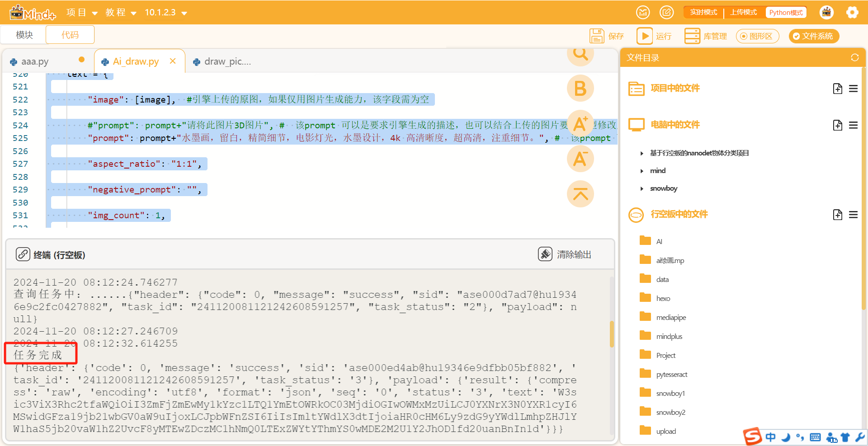Refresh the 文件目录 file directory

854,57
